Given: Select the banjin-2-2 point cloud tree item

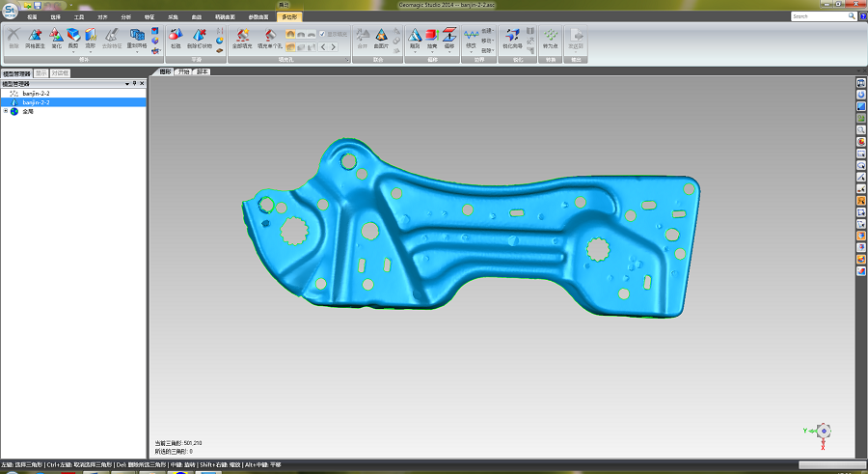Looking at the screenshot, I should click(x=36, y=94).
